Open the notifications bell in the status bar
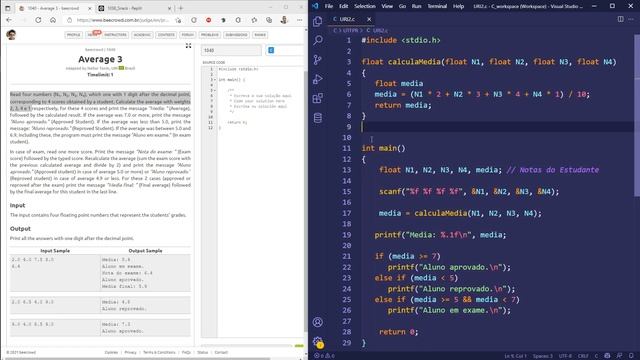Viewport: 640px width, 360px height. click(x=631, y=356)
